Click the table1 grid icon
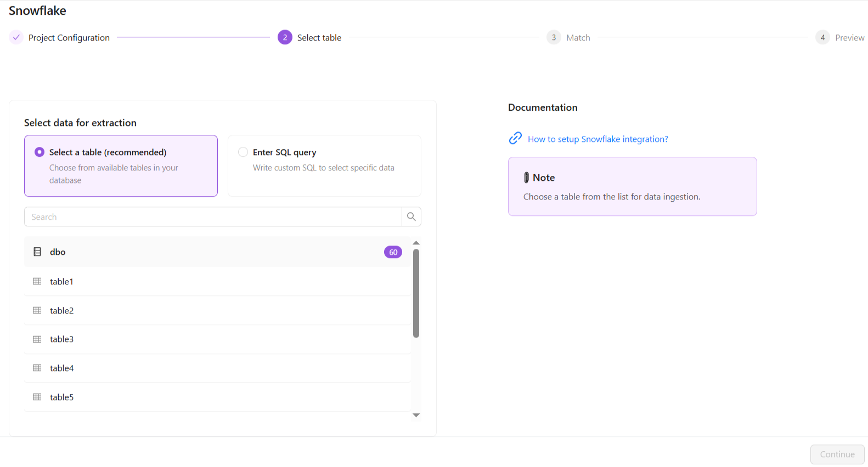The height and width of the screenshot is (467, 868). point(37,281)
